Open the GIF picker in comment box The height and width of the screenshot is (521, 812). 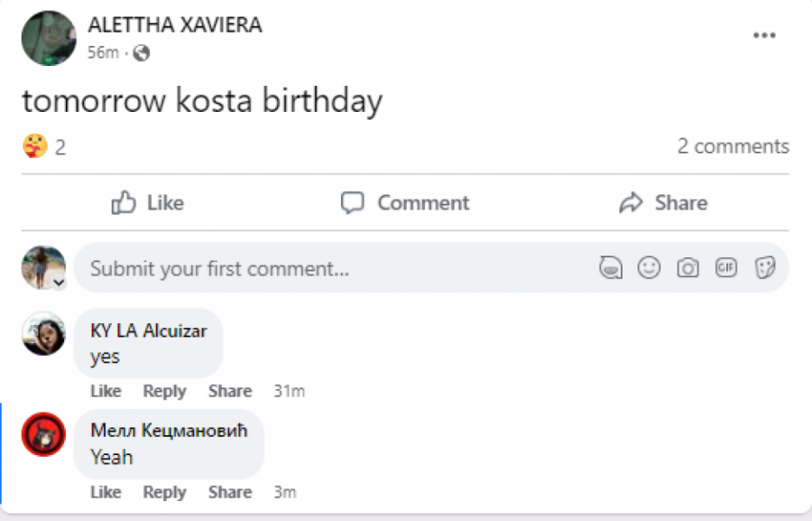(726, 268)
